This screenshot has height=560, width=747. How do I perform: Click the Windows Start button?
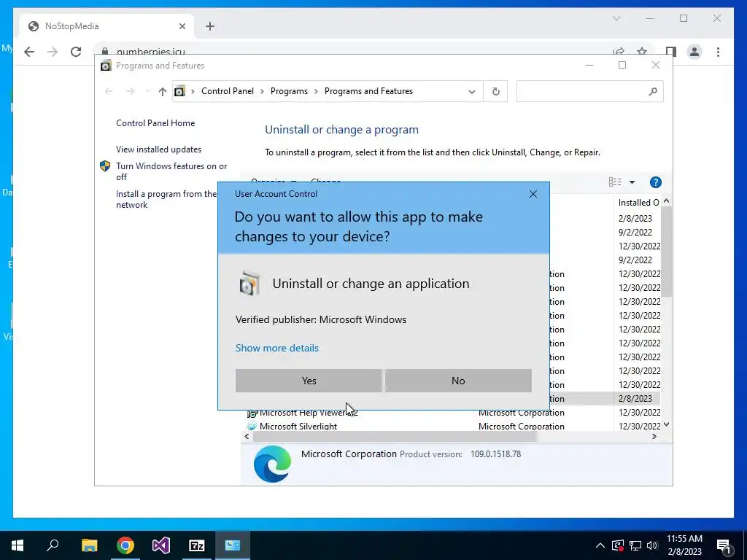tap(18, 545)
